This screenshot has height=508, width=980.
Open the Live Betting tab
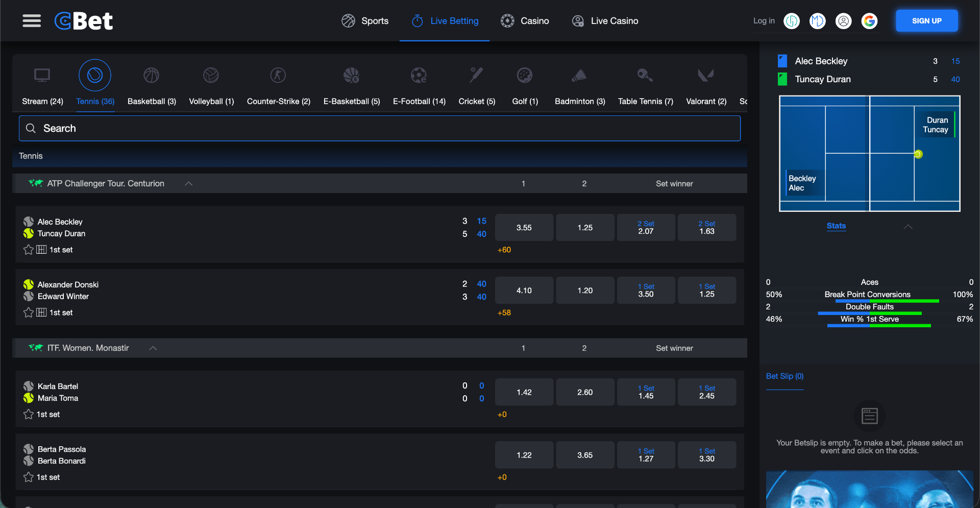(445, 21)
